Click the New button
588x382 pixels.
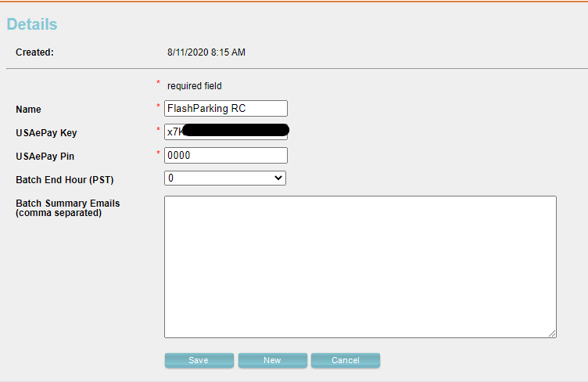click(272, 360)
